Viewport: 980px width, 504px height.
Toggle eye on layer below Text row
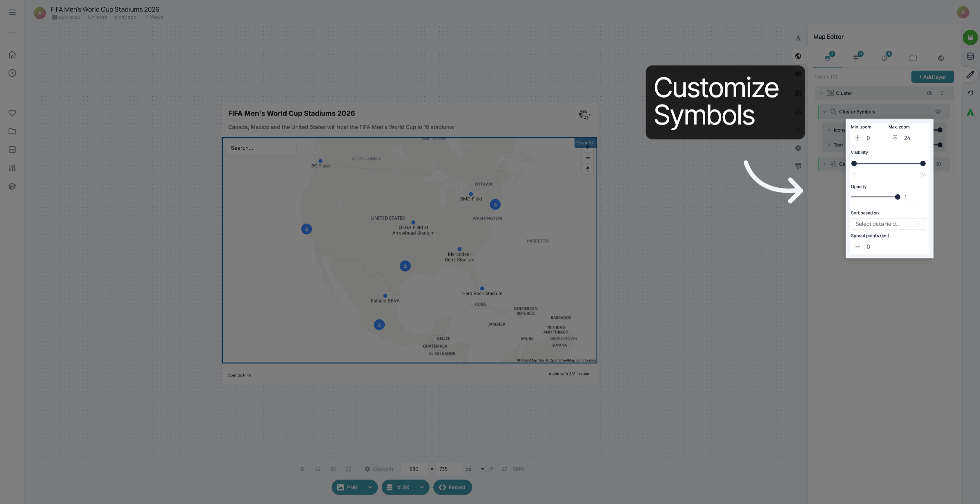tap(938, 164)
